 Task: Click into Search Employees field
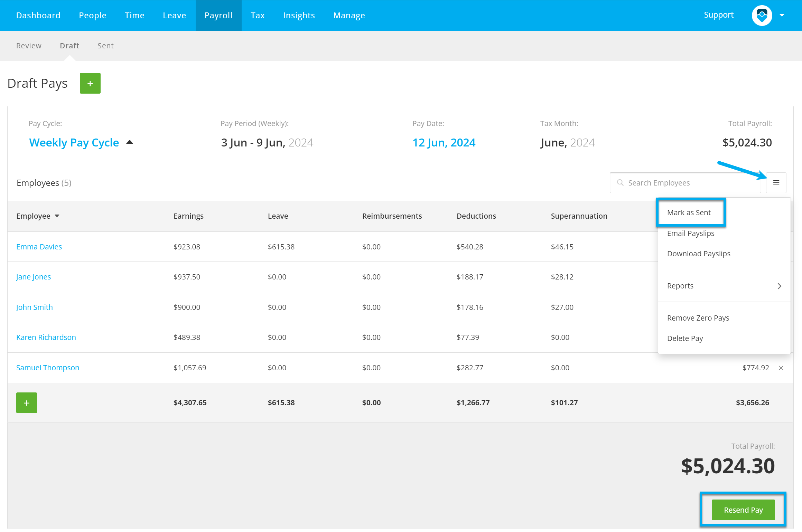point(685,183)
